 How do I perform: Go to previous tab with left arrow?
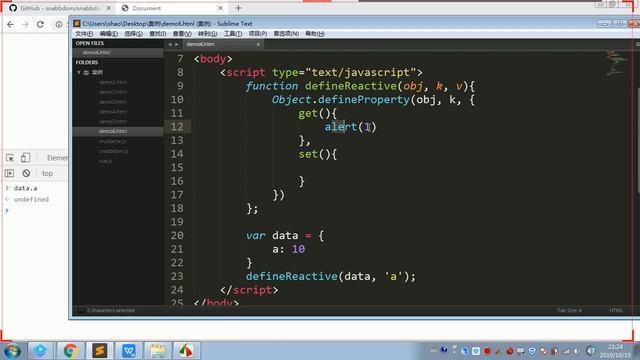[x=170, y=44]
